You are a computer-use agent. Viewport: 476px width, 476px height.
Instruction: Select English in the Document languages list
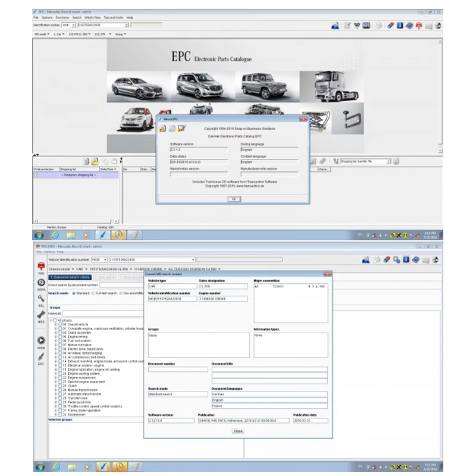(270, 400)
